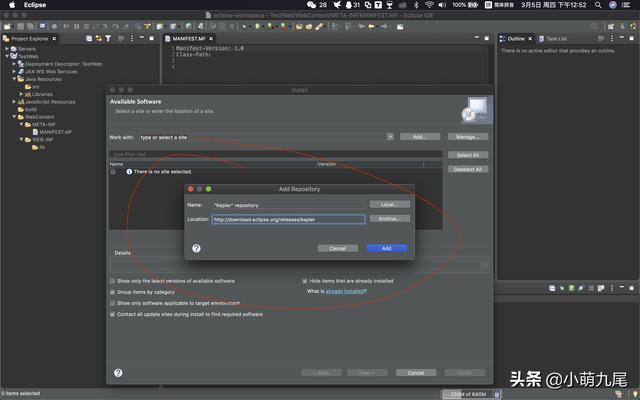Toggle the checkbox beside There is no site selected
The height and width of the screenshot is (400, 640).
coord(113,172)
